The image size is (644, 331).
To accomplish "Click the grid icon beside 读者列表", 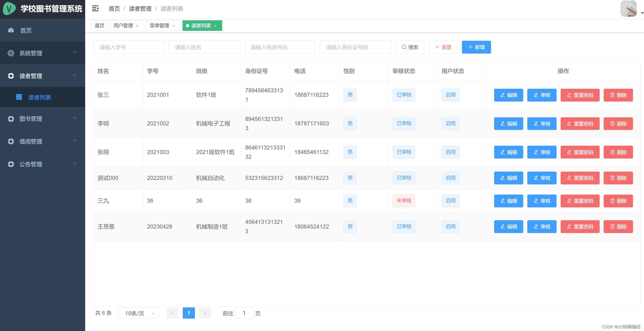I will click(19, 97).
